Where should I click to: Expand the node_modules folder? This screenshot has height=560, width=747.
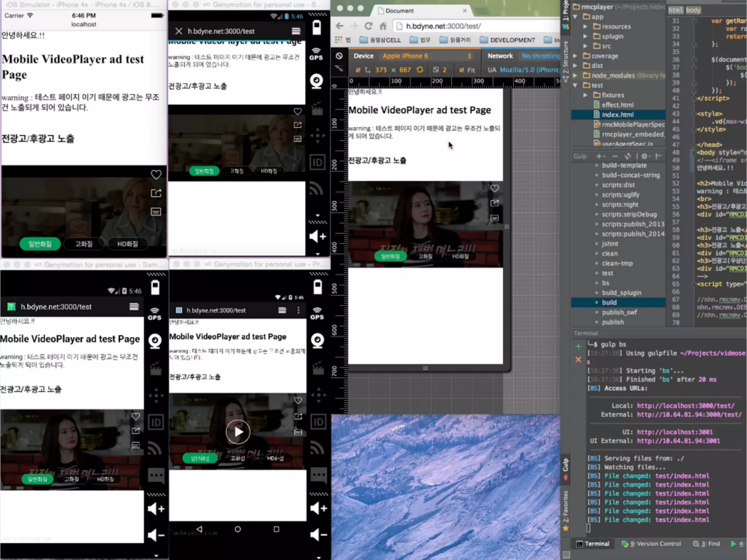tap(575, 75)
